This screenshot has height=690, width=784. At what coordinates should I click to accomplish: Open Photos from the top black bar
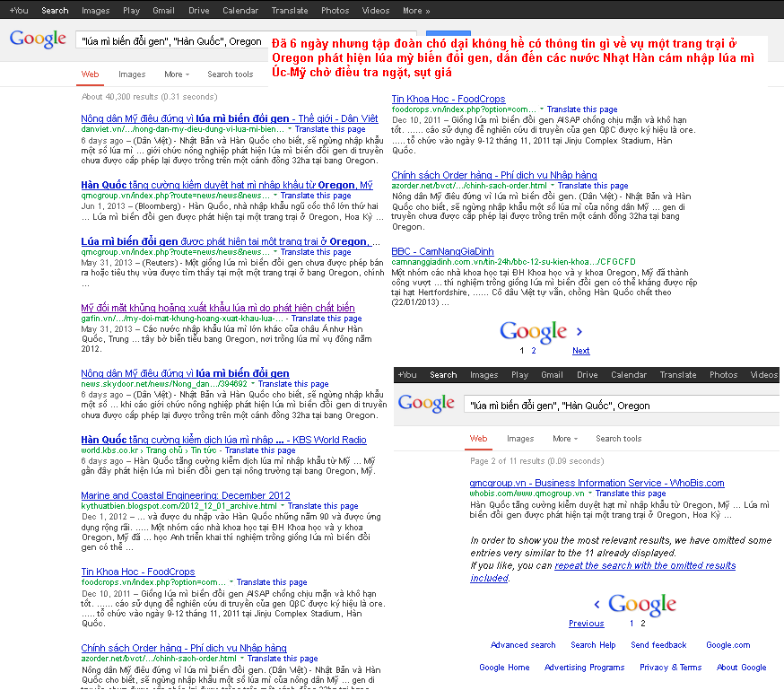click(x=335, y=10)
